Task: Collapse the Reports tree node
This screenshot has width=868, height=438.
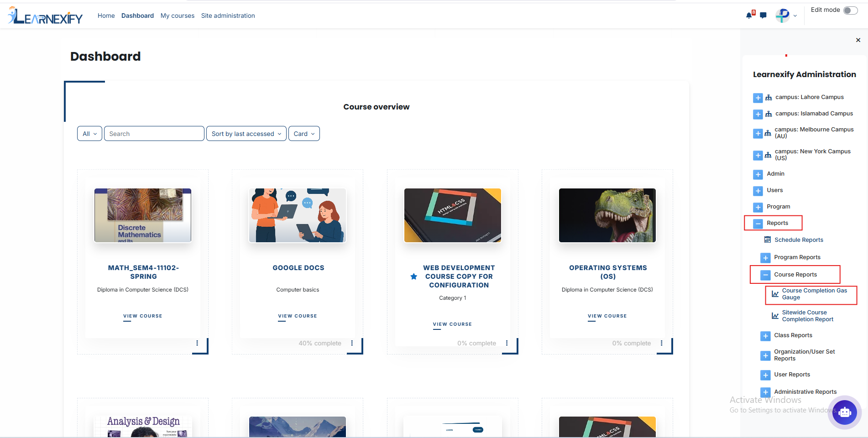Action: coord(758,224)
